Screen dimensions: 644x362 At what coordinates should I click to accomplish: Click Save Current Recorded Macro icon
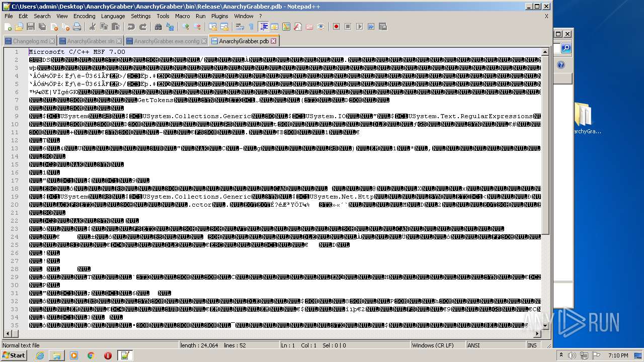click(382, 27)
